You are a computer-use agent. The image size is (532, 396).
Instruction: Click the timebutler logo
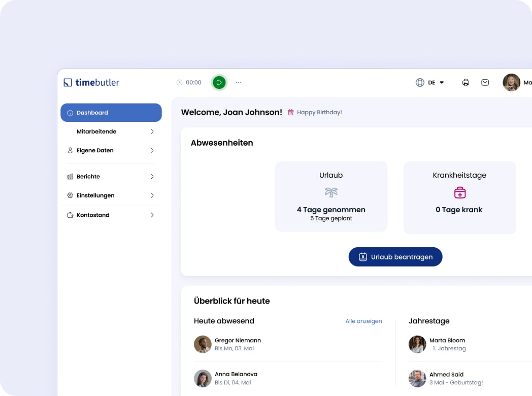point(91,82)
